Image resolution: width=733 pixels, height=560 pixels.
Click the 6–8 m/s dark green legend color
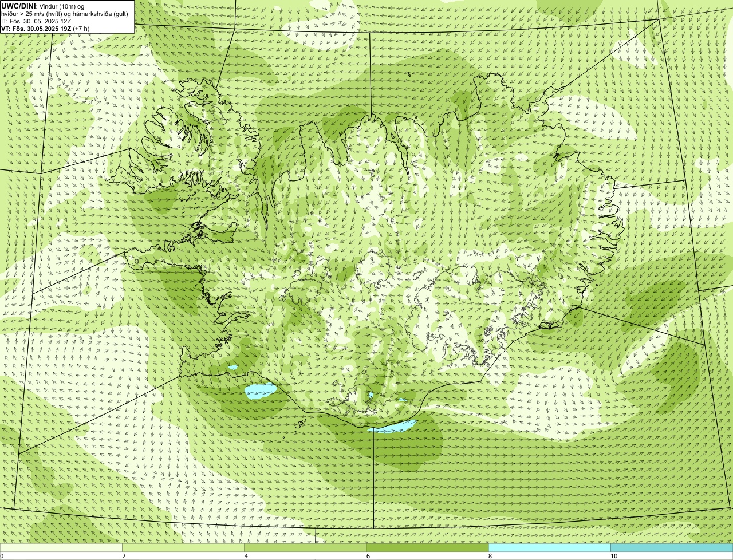point(427,548)
